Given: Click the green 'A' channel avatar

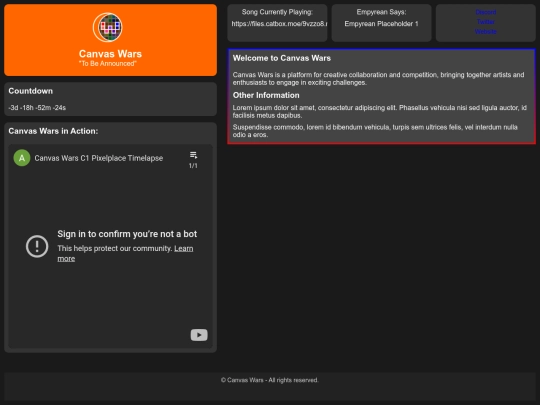Looking at the screenshot, I should [x=22, y=158].
